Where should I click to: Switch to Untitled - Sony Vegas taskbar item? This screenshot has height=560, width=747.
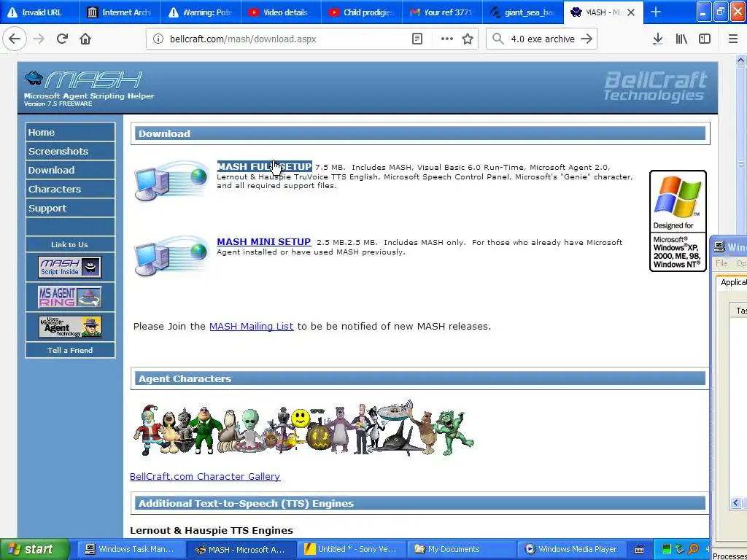pyautogui.click(x=351, y=549)
